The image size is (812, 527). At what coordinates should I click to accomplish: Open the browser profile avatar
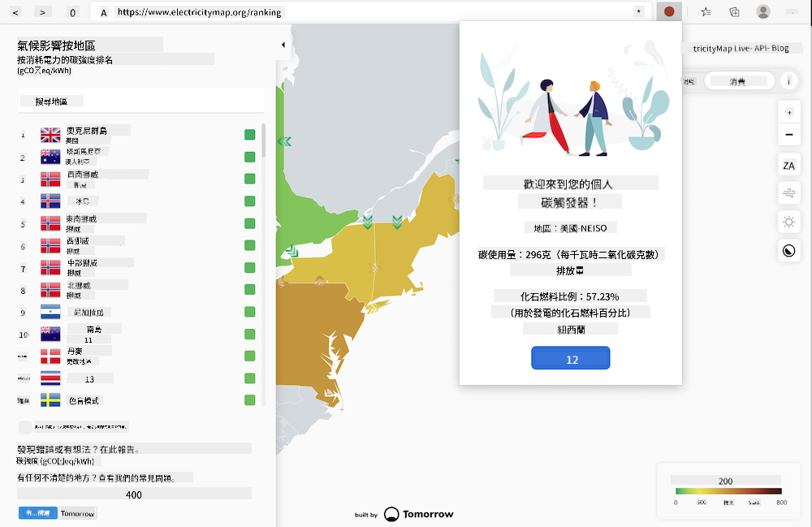point(763,12)
